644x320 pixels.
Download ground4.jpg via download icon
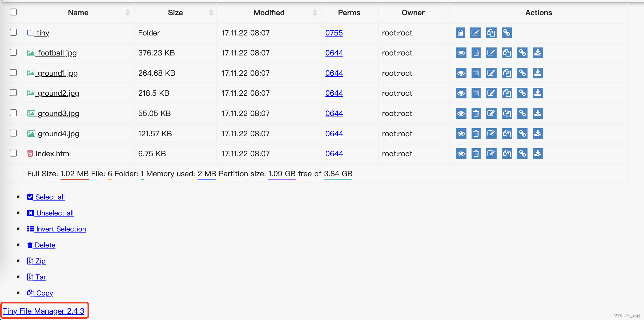tap(538, 134)
